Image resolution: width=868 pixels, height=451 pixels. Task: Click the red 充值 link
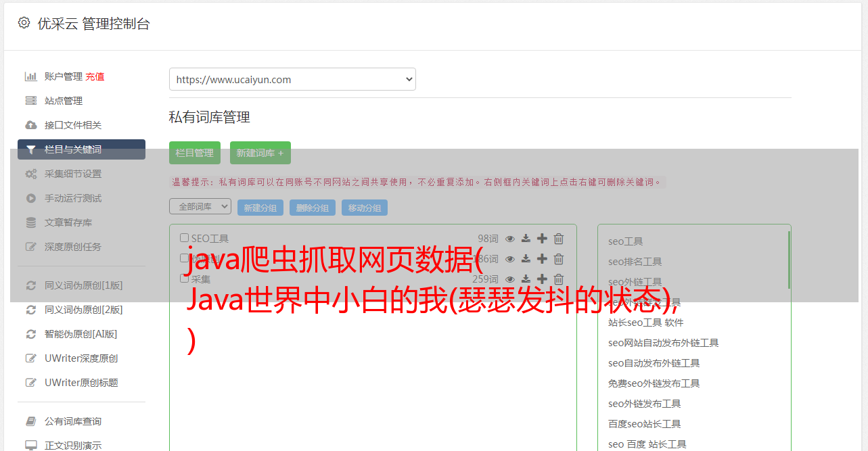click(95, 76)
